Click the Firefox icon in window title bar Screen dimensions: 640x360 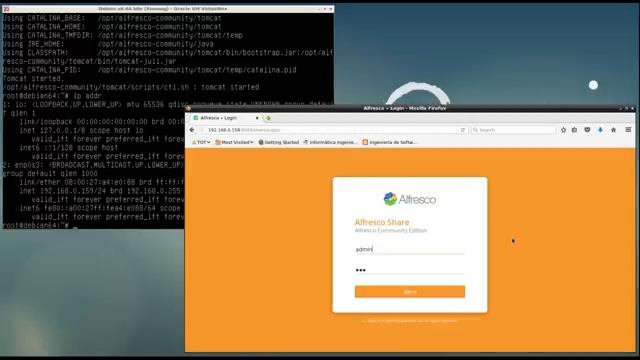(188, 109)
